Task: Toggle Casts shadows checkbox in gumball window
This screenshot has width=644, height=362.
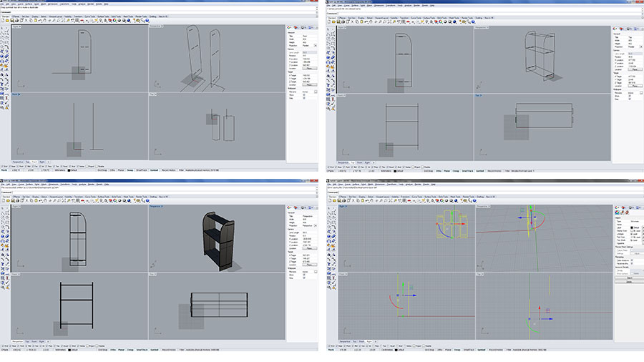Action: [x=632, y=260]
